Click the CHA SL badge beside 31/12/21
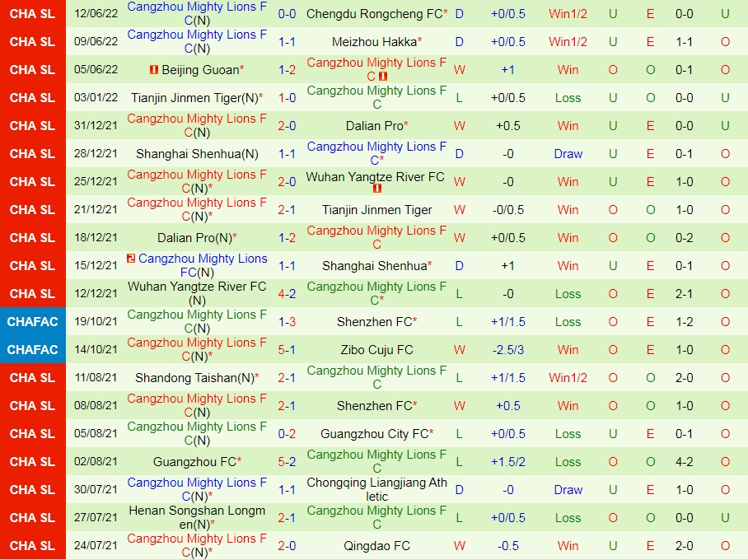Screen dimensions: 748x560 [x=32, y=125]
